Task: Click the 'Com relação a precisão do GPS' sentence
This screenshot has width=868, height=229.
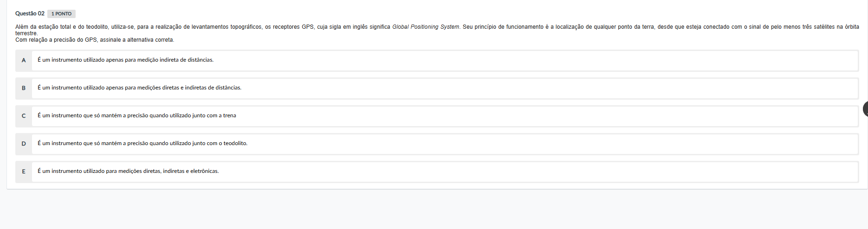Action: tap(95, 40)
